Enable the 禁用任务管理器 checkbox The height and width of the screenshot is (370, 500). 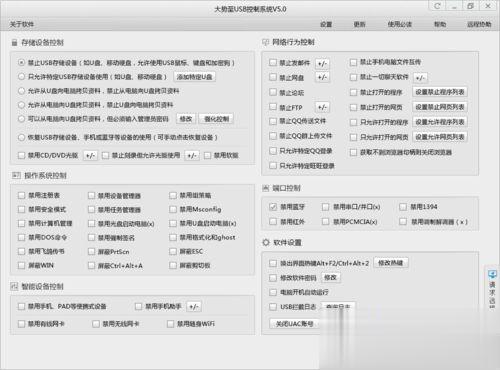click(91, 210)
